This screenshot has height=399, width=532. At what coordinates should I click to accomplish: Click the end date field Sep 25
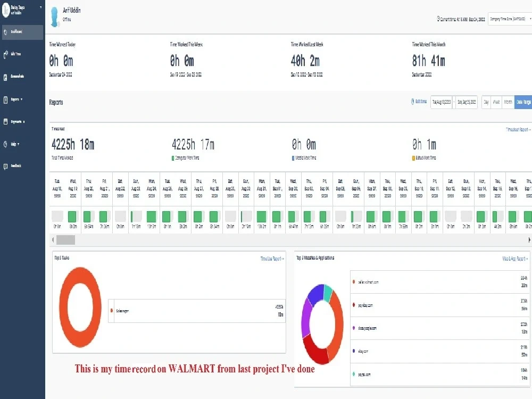click(467, 102)
